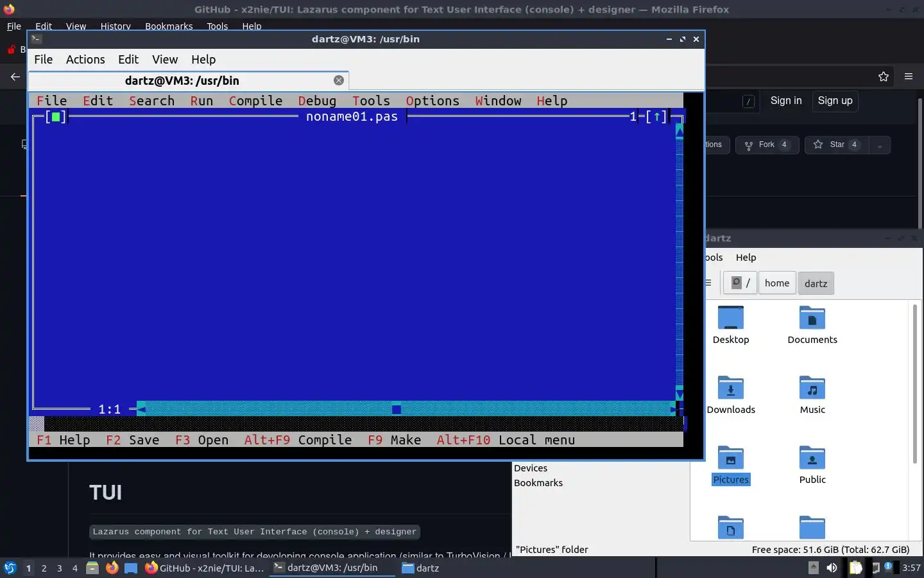Image resolution: width=924 pixels, height=578 pixels.
Task: Open the Documents folder
Action: (812, 325)
